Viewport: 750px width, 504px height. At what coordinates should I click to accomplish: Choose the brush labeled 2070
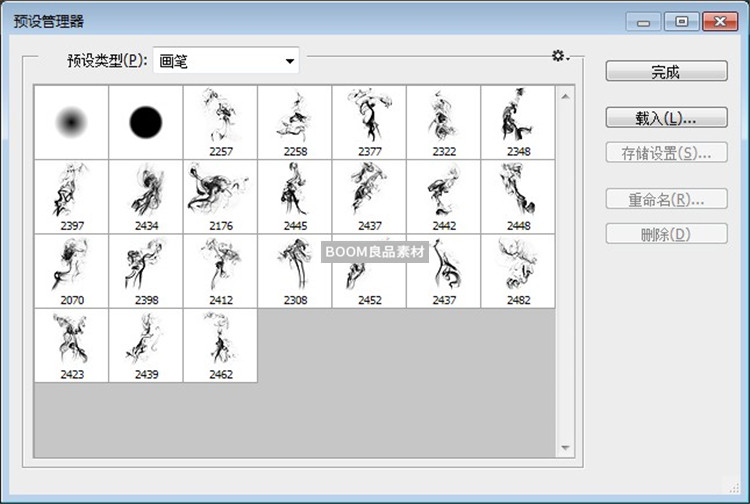(71, 270)
